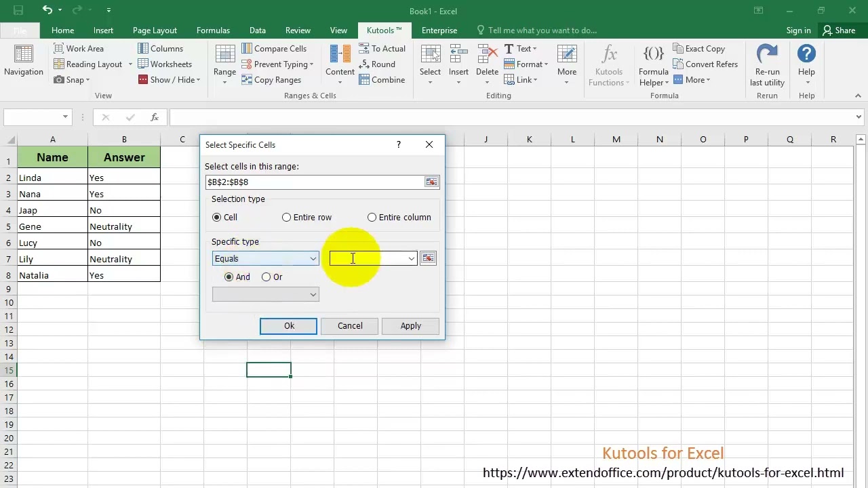Switch to the Home tab
This screenshot has width=868, height=488.
(62, 30)
